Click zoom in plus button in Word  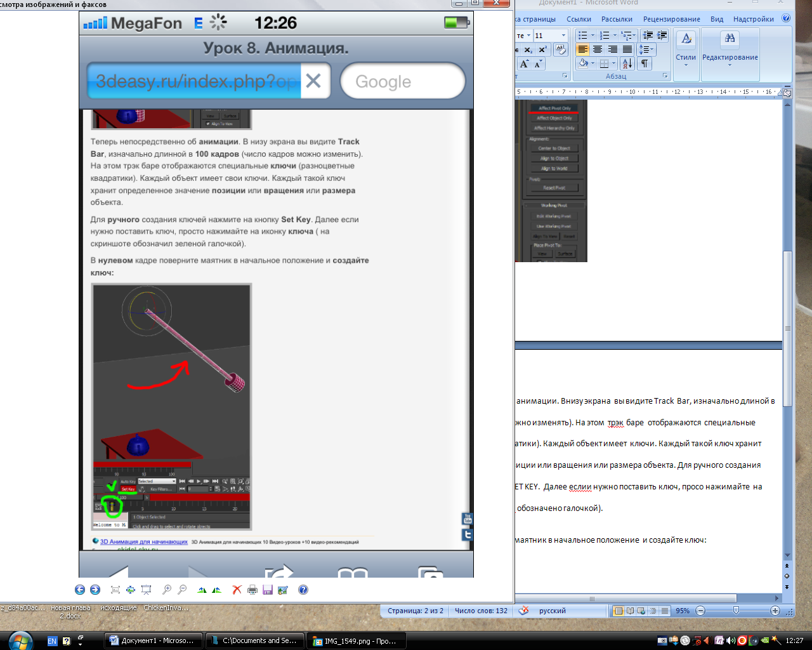[x=775, y=611]
